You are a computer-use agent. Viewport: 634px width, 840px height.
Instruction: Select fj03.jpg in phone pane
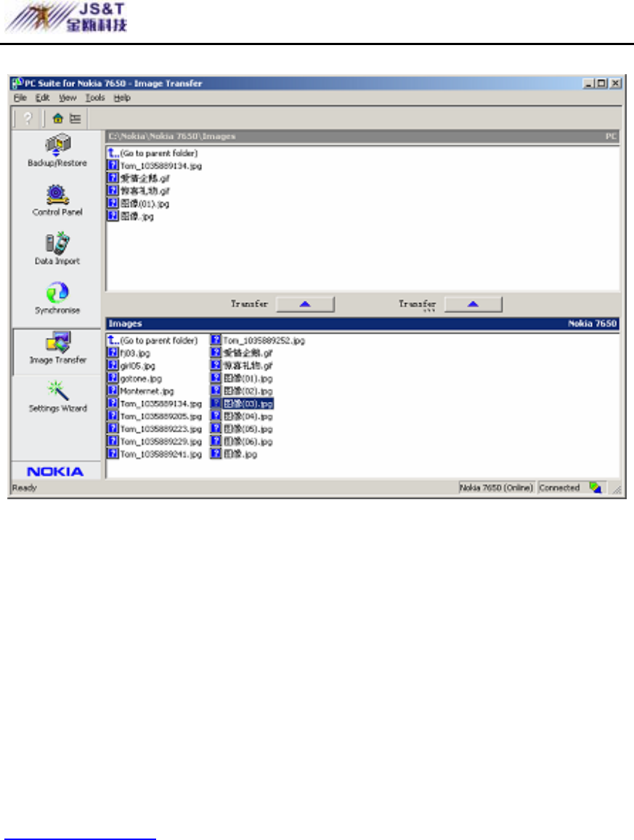pyautogui.click(x=129, y=354)
